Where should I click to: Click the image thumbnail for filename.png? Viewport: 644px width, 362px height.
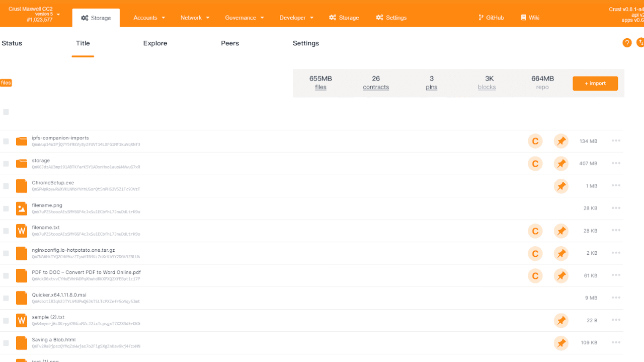coord(21,208)
